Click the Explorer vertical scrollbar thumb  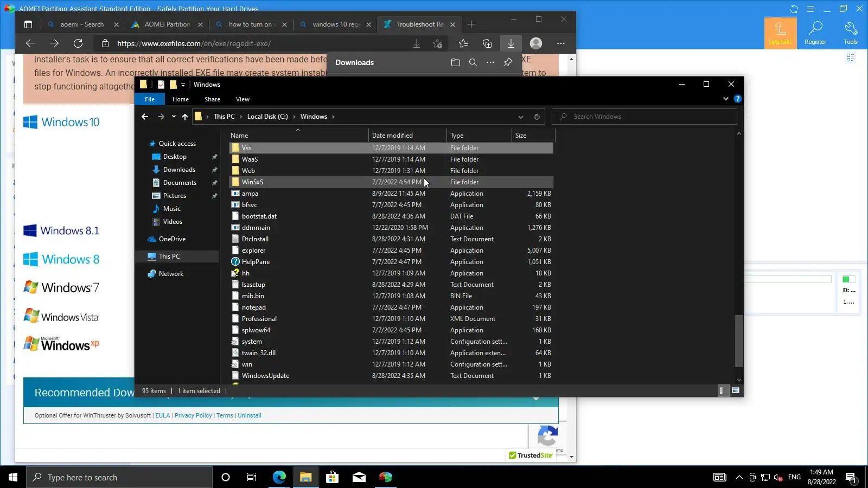pyautogui.click(x=739, y=341)
